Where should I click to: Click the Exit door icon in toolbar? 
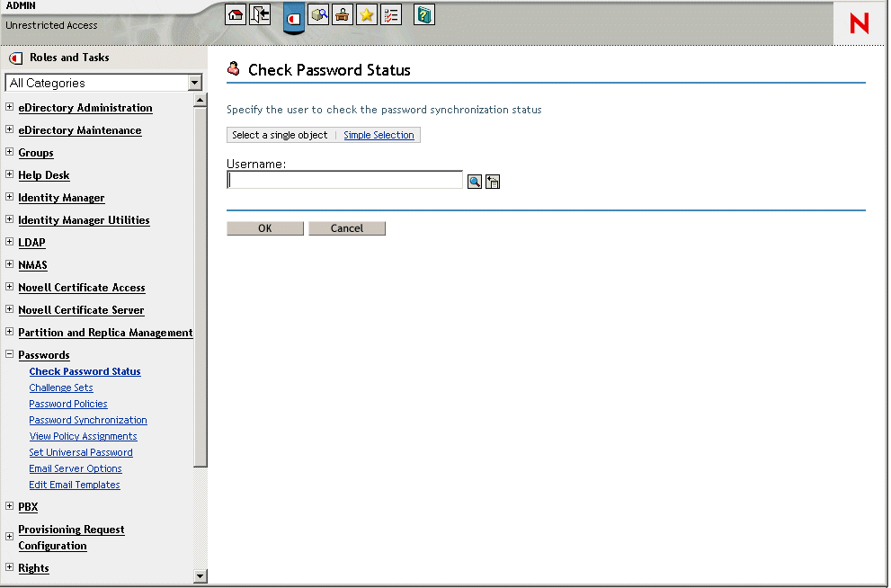click(260, 14)
